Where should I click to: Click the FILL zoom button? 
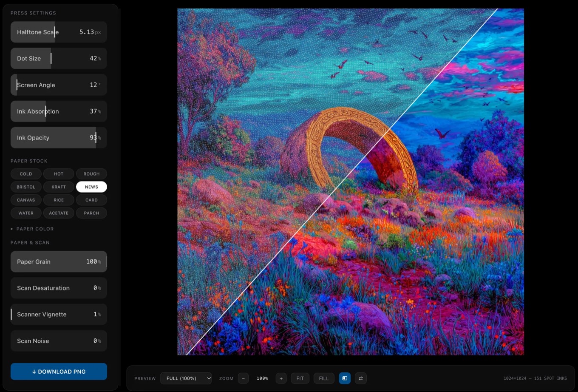[324, 378]
